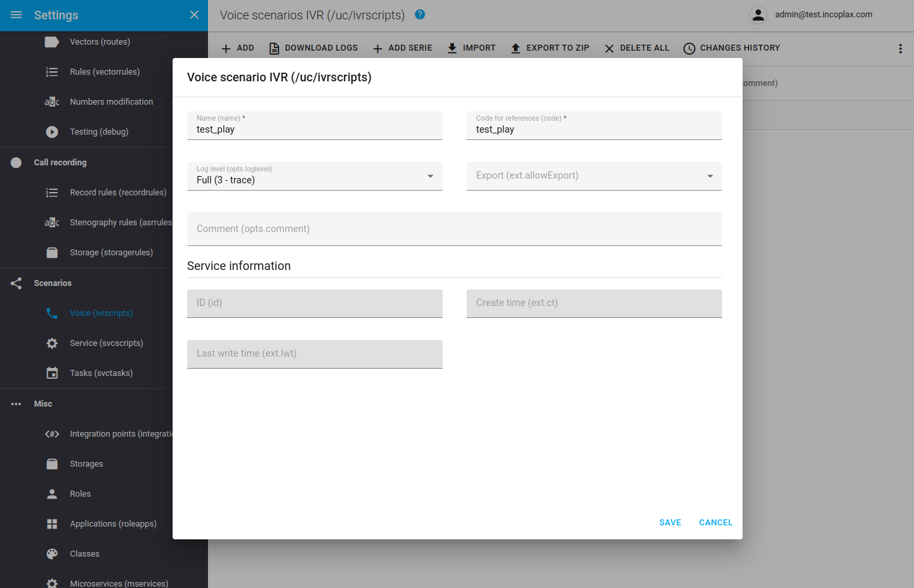This screenshot has height=588, width=914.
Task: Open Numbers modification menu item
Action: coord(111,102)
